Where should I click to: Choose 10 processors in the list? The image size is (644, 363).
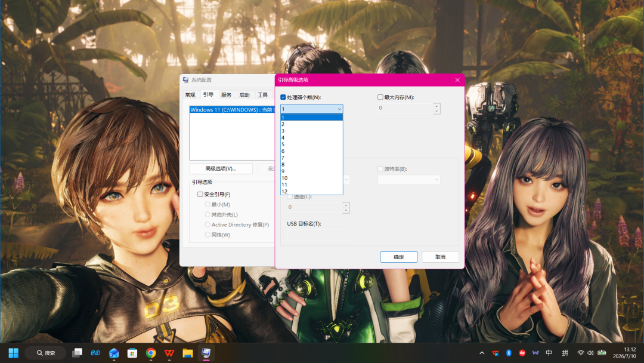[312, 178]
